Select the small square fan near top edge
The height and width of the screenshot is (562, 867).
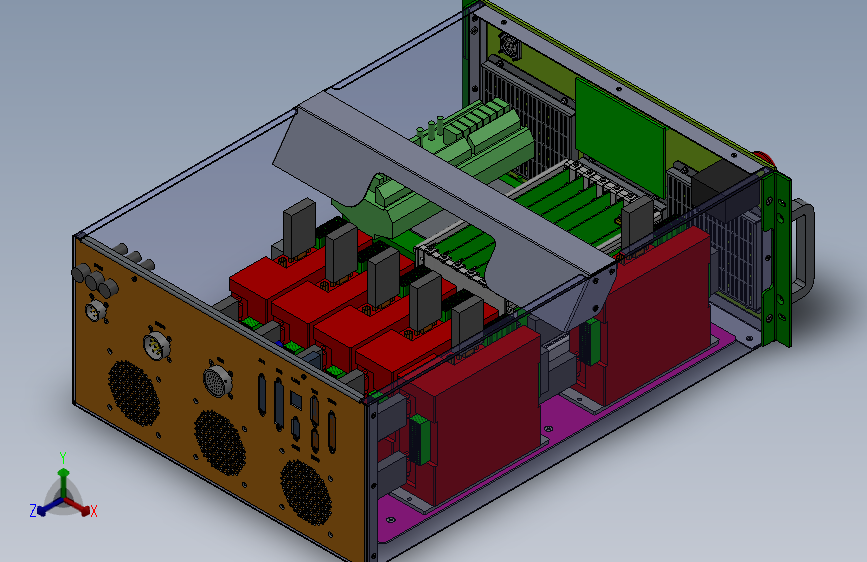(x=510, y=45)
